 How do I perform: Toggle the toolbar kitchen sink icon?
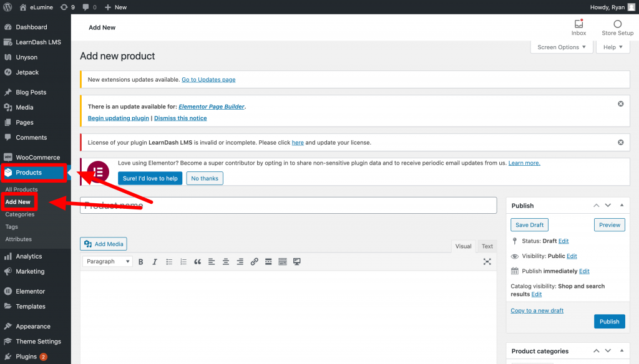tap(282, 262)
